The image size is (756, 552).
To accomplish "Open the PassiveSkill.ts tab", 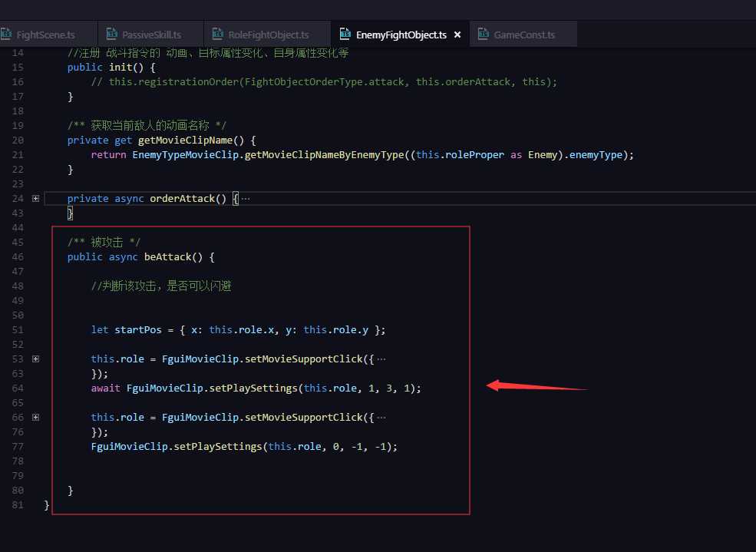I will (151, 35).
